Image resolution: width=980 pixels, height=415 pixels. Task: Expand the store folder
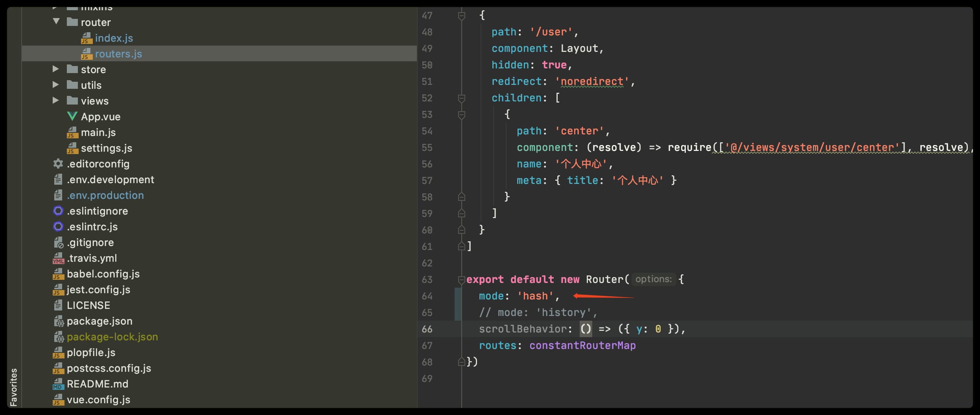[56, 69]
